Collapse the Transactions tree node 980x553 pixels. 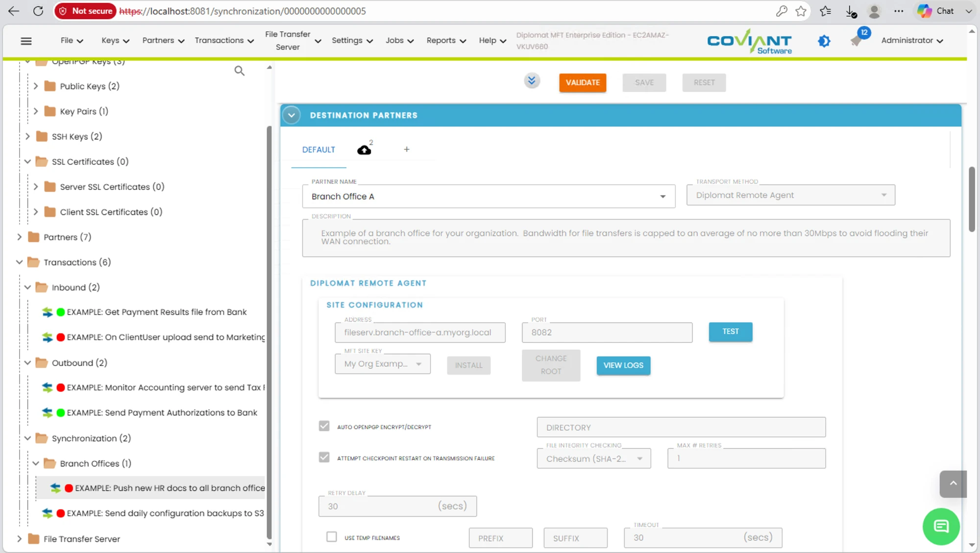[x=20, y=262]
